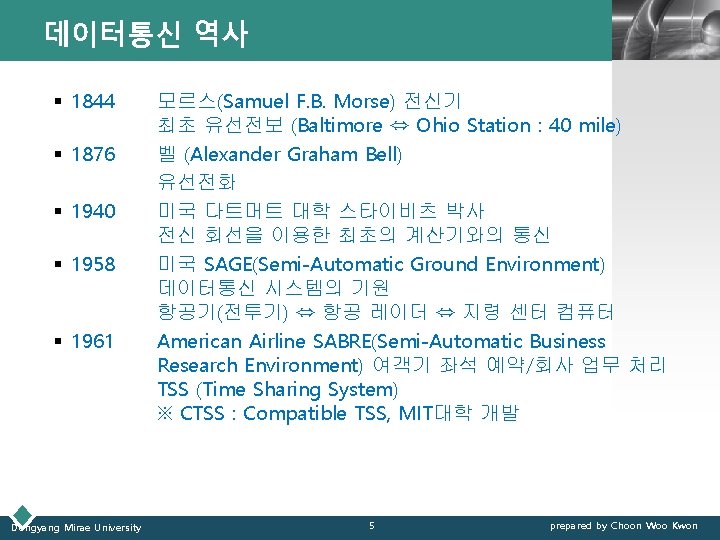This screenshot has height=540, width=720.
Task: Click the slide number 5
Action: click(x=372, y=526)
